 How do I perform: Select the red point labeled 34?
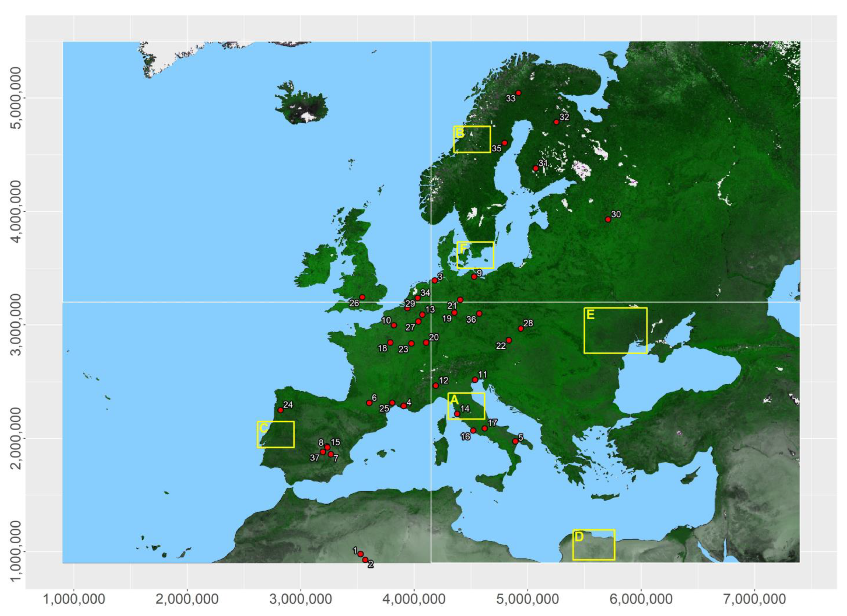(x=418, y=298)
